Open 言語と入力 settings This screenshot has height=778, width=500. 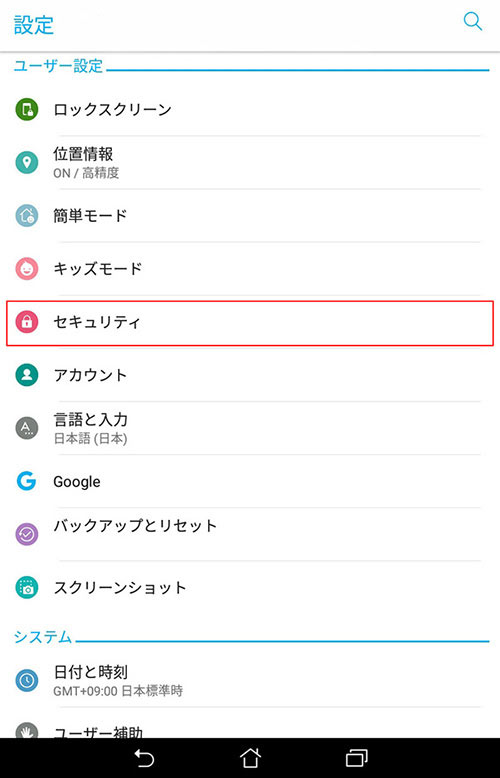point(250,428)
